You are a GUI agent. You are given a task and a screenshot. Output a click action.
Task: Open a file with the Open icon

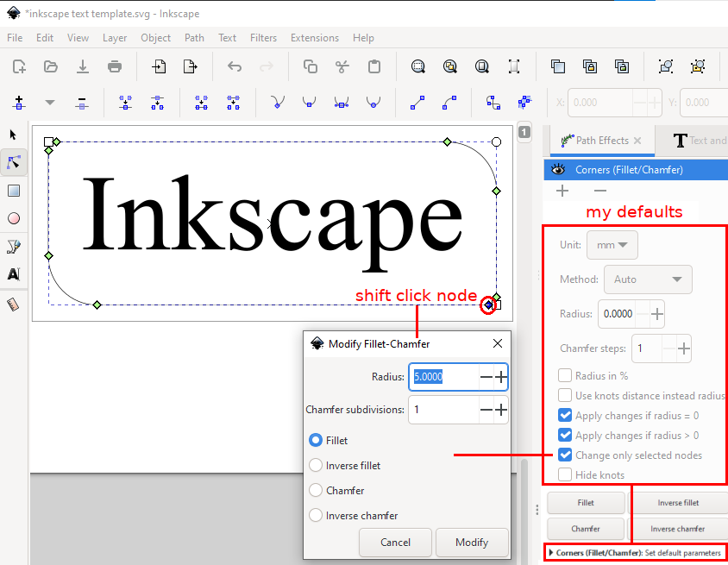[51, 67]
